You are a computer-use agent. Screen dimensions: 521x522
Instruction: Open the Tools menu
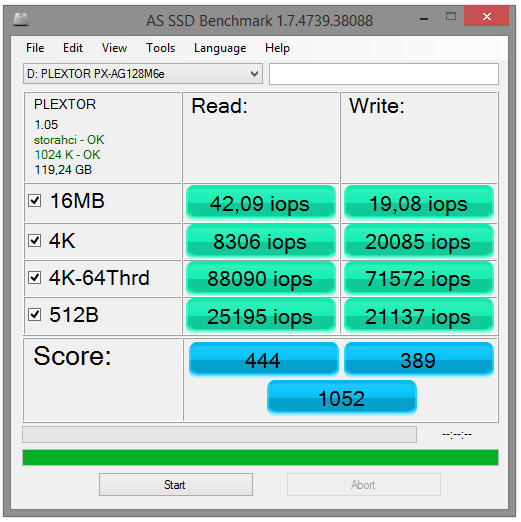[160, 48]
